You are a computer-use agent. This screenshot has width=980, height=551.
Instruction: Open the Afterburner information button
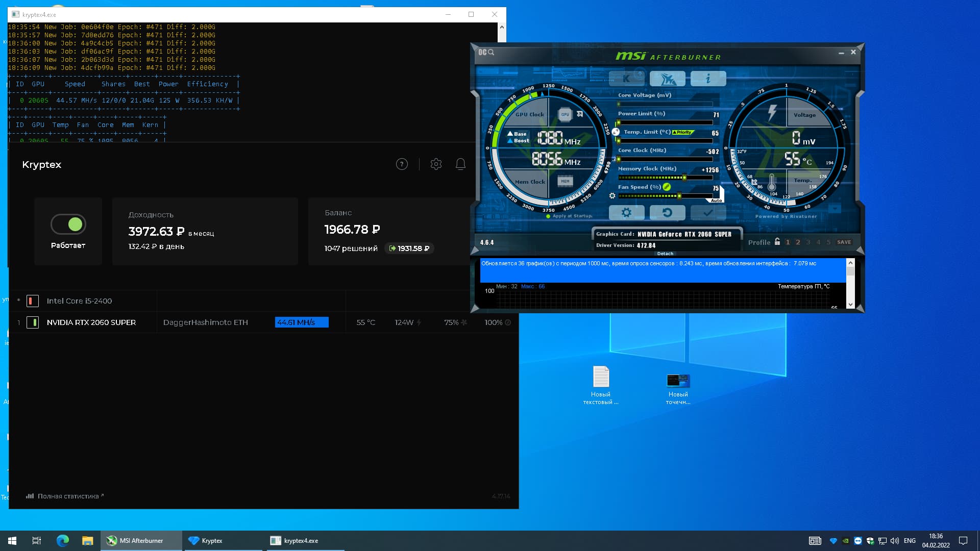[708, 79]
